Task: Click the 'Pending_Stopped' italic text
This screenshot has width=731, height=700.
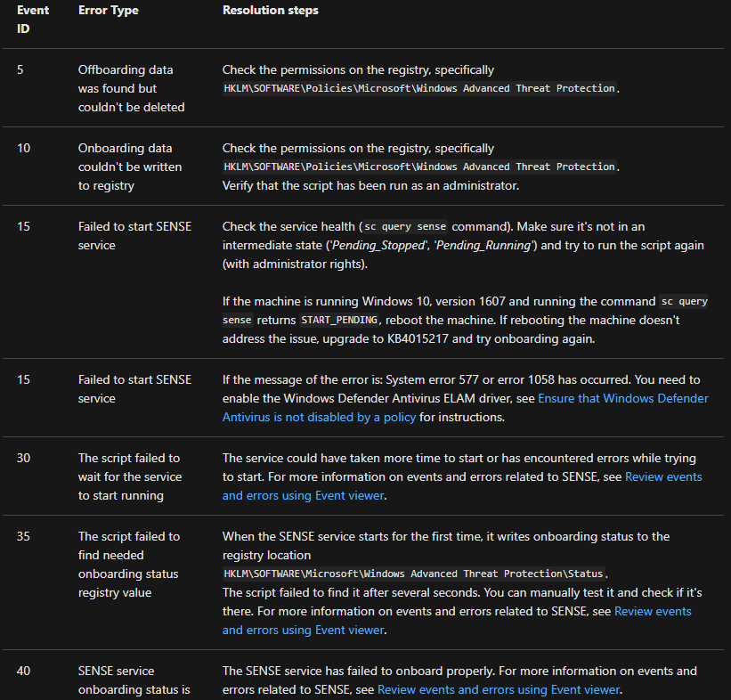Action: [x=378, y=246]
